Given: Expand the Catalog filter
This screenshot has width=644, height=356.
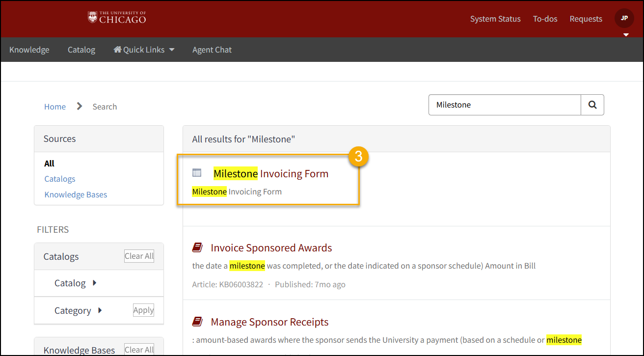Looking at the screenshot, I should click(95, 283).
